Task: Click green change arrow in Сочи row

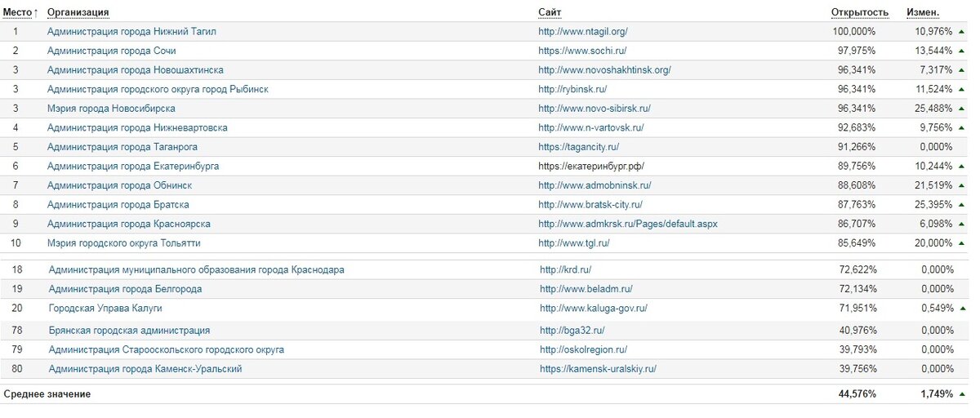Action: tap(962, 51)
